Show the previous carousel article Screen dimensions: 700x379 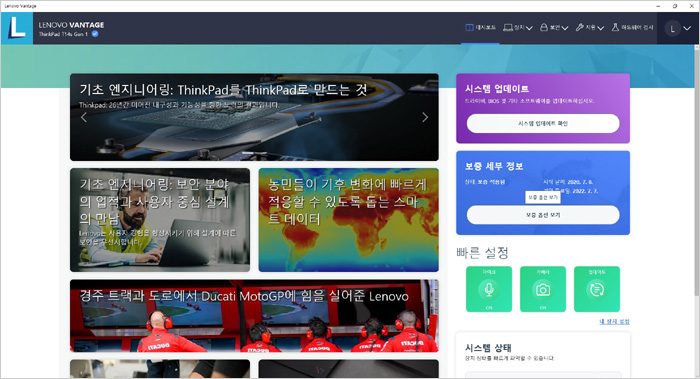(x=84, y=117)
